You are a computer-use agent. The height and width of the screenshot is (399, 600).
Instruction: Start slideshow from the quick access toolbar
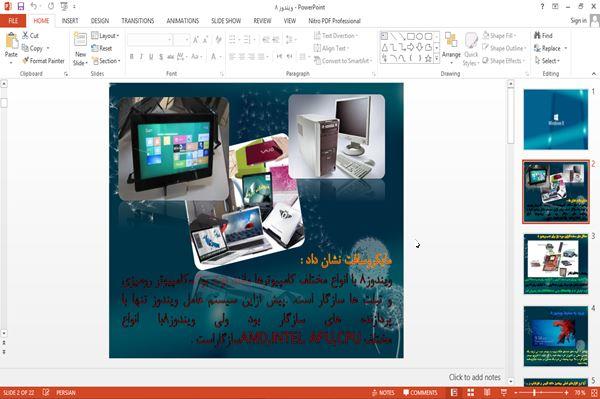[64, 6]
